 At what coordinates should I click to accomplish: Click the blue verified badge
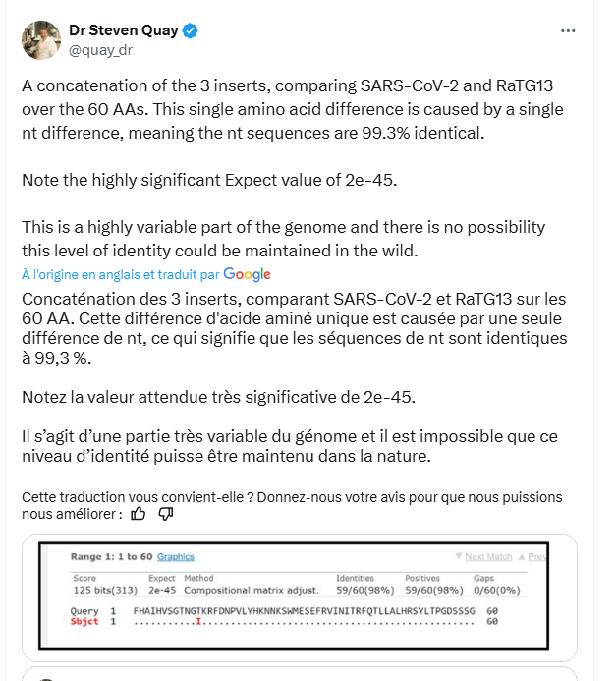[x=191, y=30]
